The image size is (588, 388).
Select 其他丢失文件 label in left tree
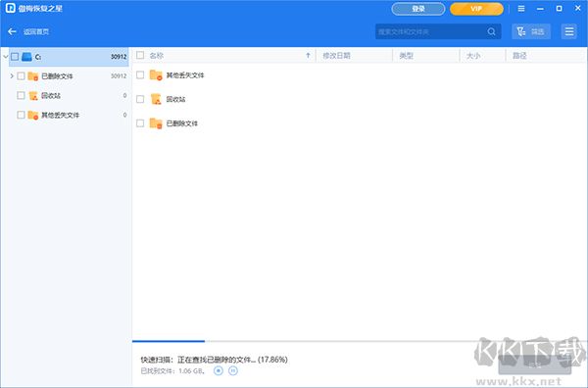click(61, 115)
